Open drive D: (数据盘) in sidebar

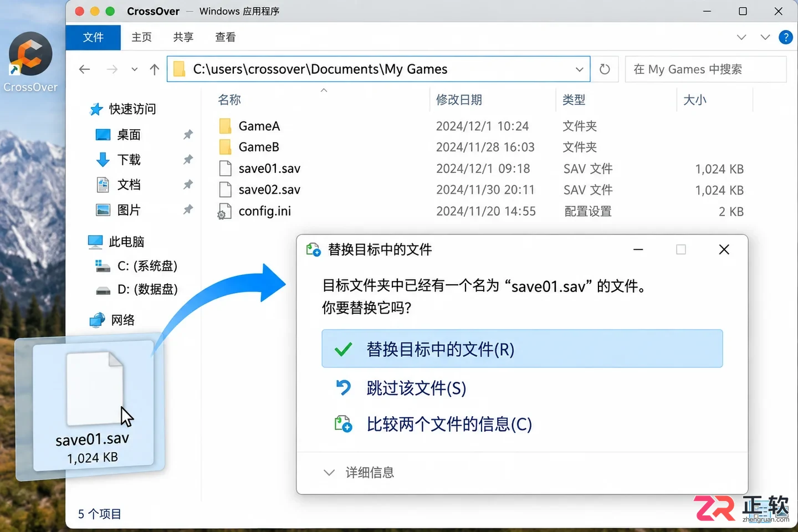(137, 289)
